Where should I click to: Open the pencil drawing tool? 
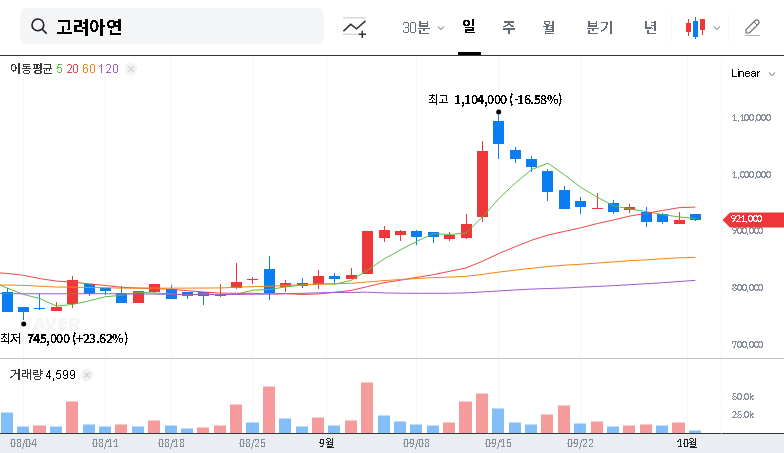click(753, 28)
